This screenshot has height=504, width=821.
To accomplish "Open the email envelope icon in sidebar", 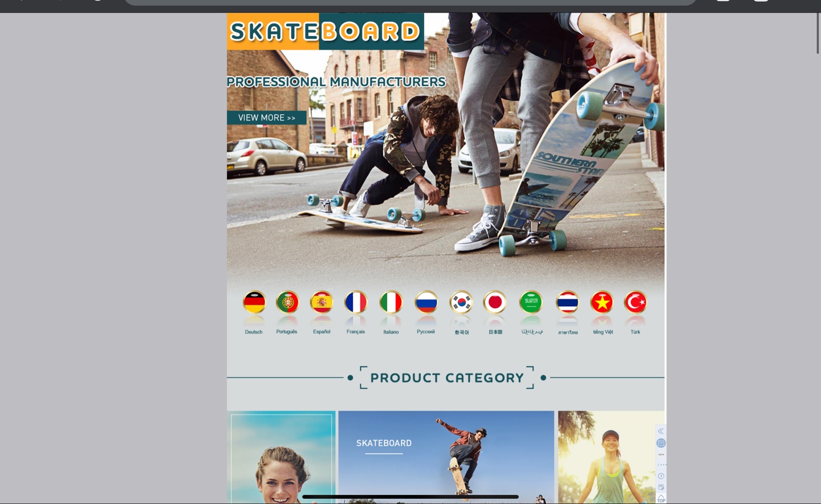I will [x=661, y=443].
